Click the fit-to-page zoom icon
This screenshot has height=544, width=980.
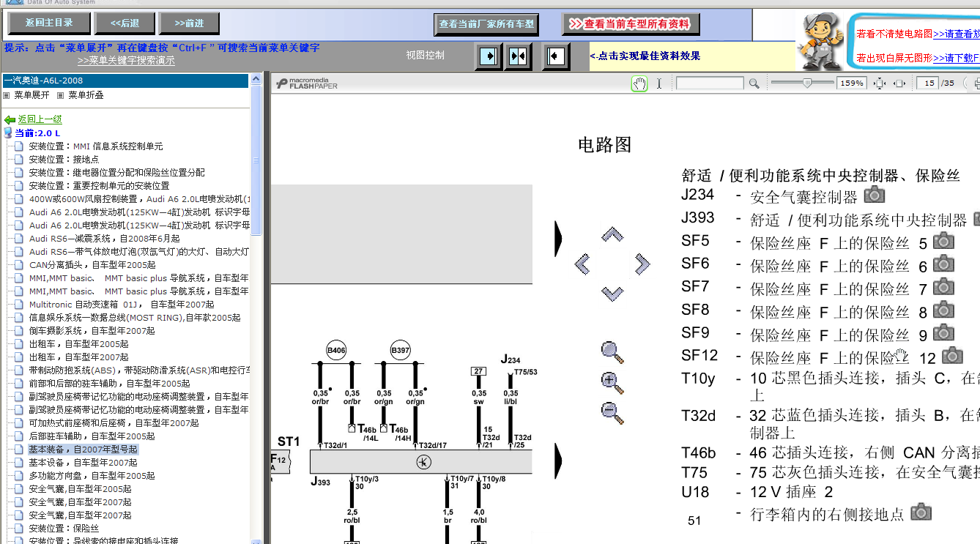(880, 83)
